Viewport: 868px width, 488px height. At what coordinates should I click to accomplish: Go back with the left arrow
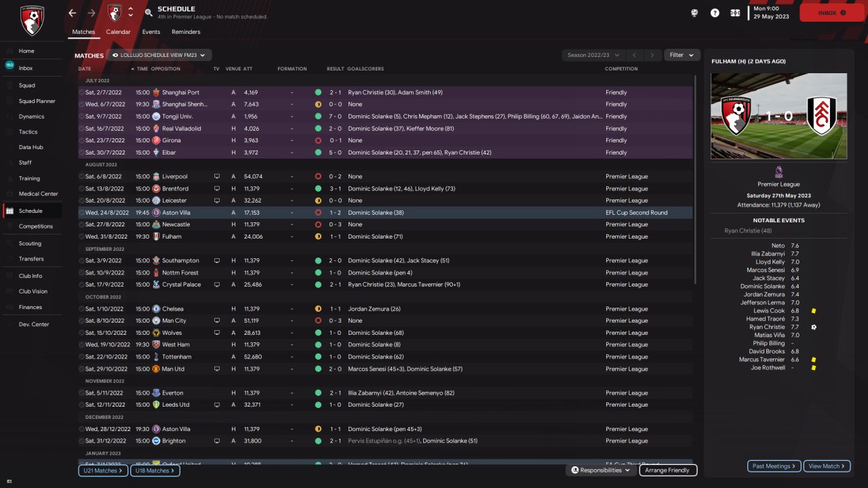point(73,13)
